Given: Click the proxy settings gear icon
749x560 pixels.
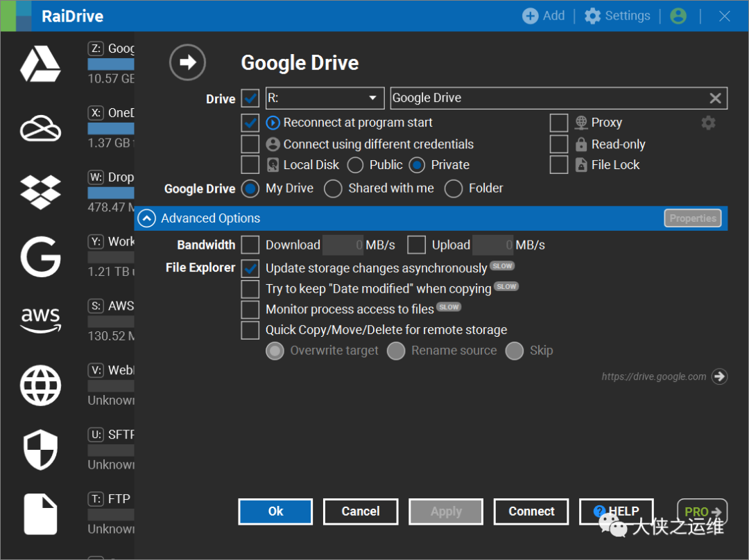Looking at the screenshot, I should [708, 123].
